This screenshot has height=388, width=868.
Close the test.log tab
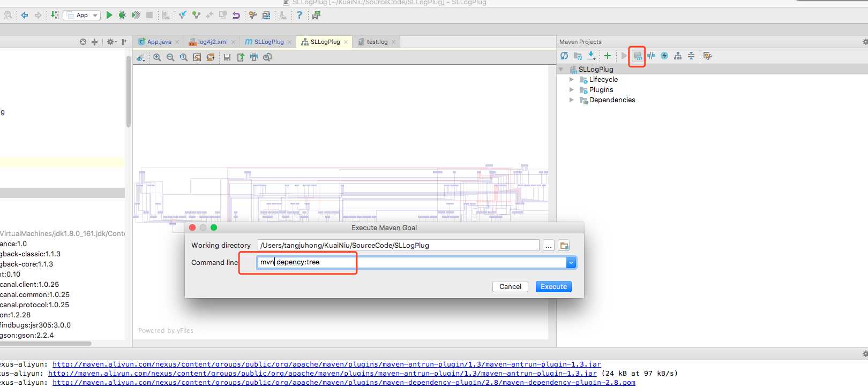[394, 42]
